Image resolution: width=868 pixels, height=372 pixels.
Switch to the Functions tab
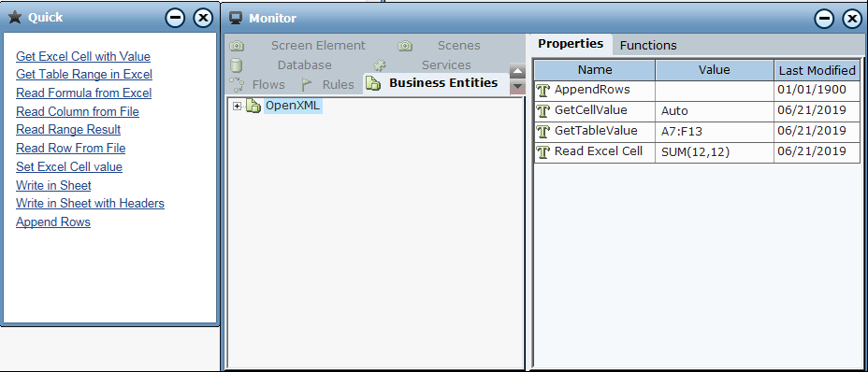(648, 46)
